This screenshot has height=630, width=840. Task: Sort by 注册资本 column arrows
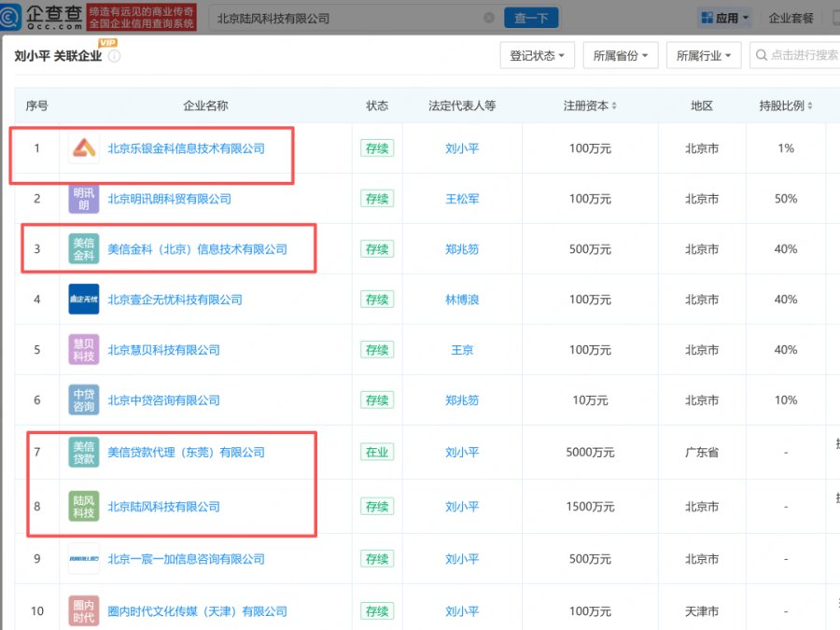(x=614, y=106)
